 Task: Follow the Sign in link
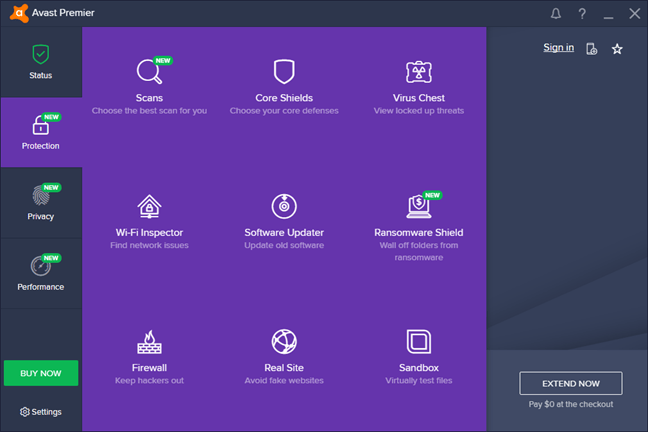[558, 48]
